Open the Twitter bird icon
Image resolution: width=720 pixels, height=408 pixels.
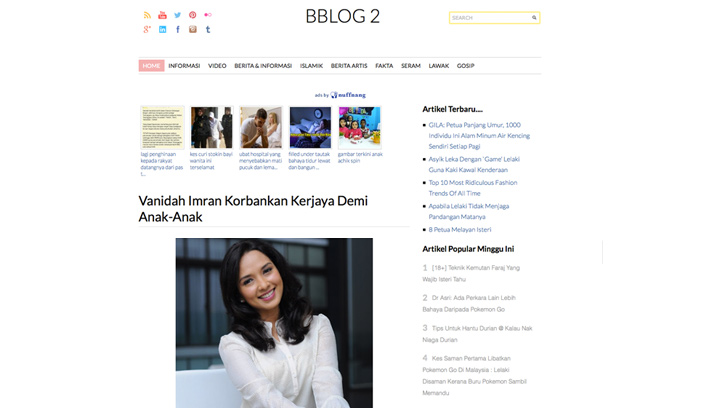click(177, 15)
